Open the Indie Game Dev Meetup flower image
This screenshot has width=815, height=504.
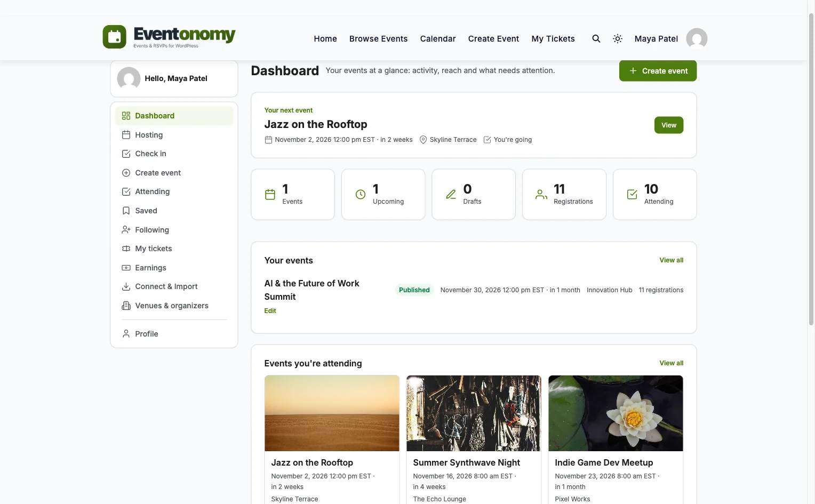tap(616, 413)
